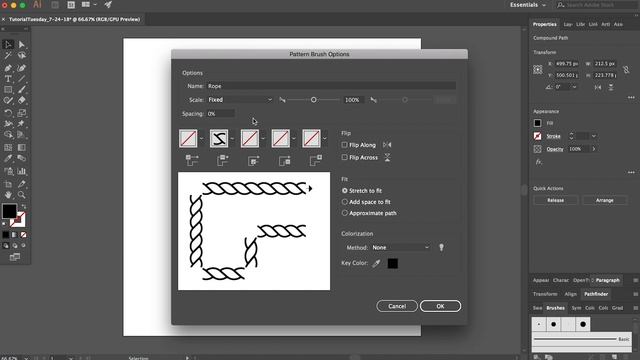Select the Pen tool

click(x=8, y=68)
